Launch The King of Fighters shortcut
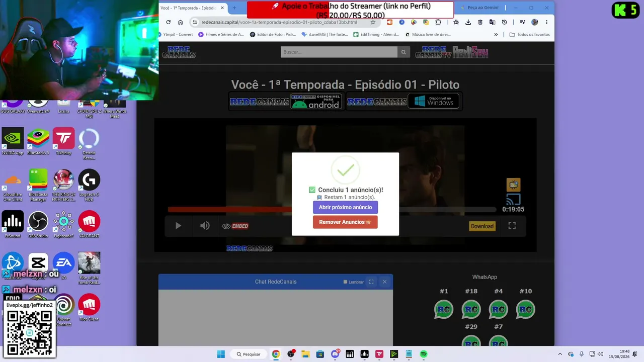Screen dimensions: 644x362 tap(63, 186)
